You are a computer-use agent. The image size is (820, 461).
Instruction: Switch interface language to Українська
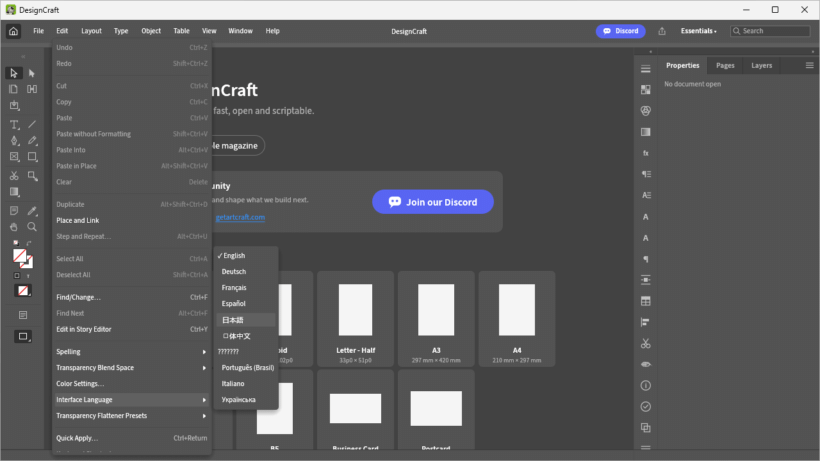[246, 400]
